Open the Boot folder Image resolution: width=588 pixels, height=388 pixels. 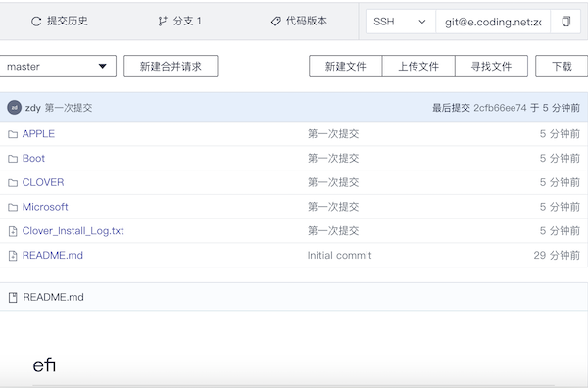click(x=33, y=158)
